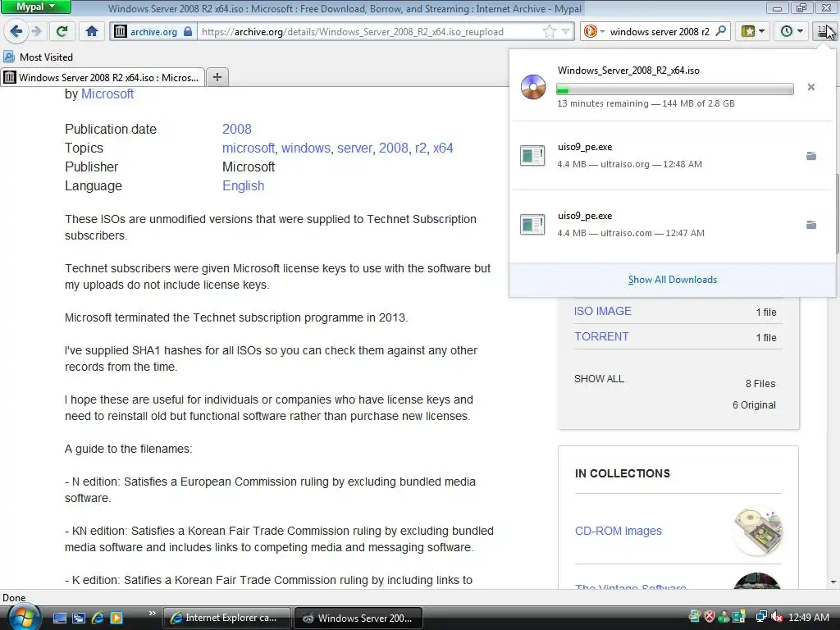
Task: Open the ISO IMAGE download option
Action: pos(603,311)
